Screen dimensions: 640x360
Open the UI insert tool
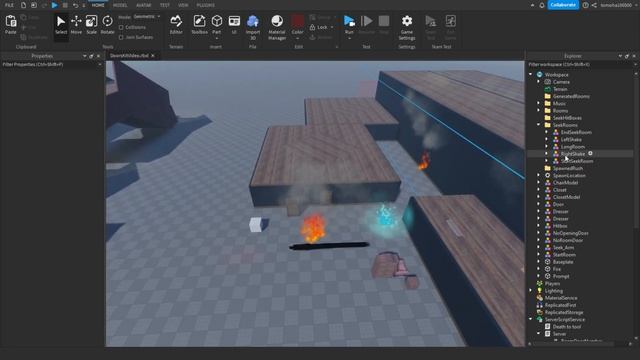pos(234,24)
